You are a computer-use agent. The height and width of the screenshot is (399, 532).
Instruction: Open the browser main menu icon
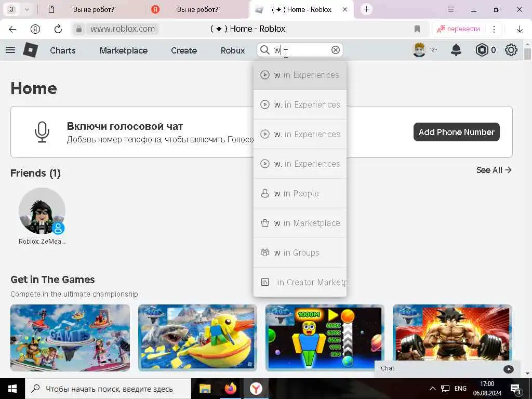pos(451,9)
